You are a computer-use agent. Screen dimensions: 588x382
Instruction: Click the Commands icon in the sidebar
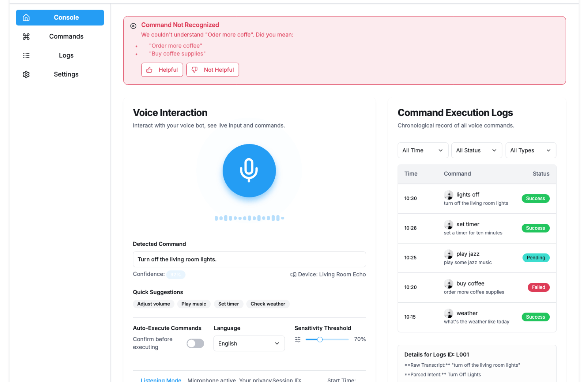pos(26,36)
